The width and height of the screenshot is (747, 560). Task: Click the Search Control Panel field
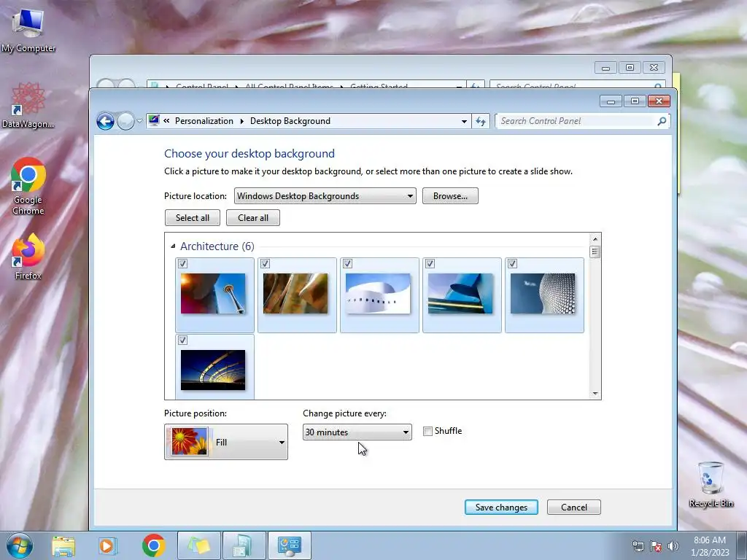[x=576, y=121]
